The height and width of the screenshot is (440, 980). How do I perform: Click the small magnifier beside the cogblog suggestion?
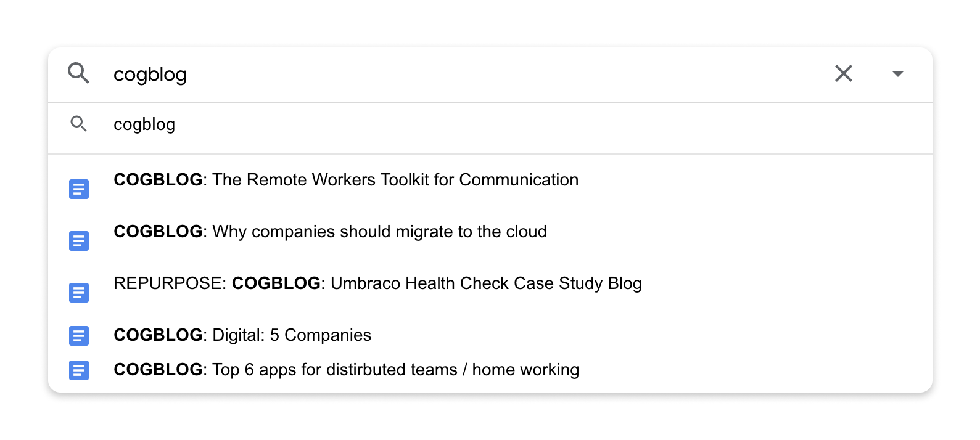click(78, 124)
